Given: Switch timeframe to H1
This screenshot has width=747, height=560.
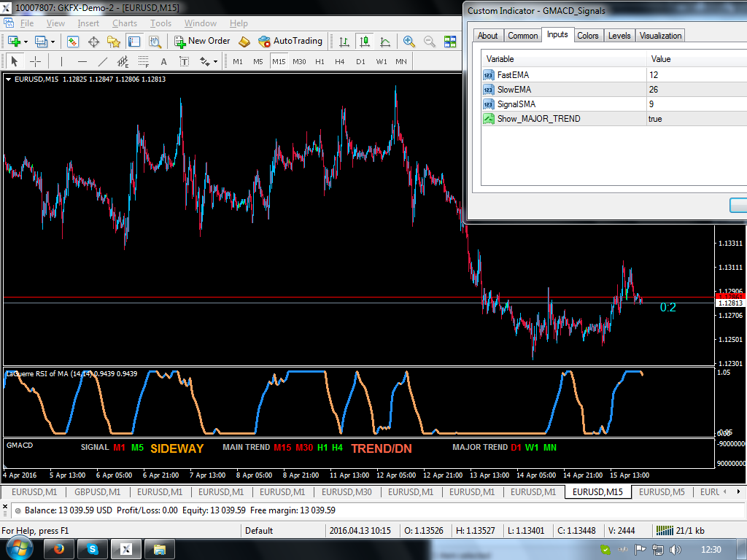Looking at the screenshot, I should coord(320,61).
